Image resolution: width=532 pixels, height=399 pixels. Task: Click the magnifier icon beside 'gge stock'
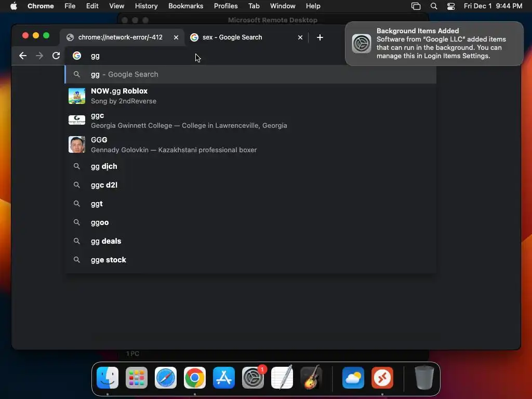coord(77,260)
